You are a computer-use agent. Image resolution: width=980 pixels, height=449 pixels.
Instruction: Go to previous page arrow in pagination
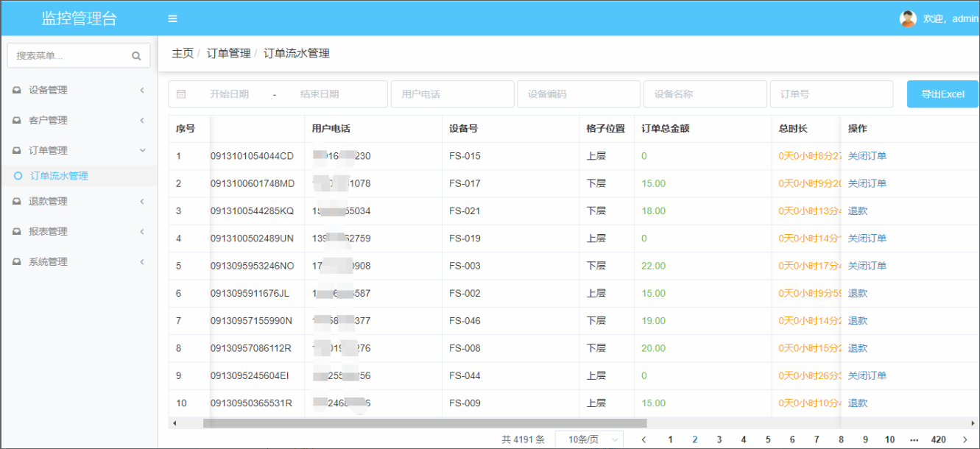[x=644, y=439]
